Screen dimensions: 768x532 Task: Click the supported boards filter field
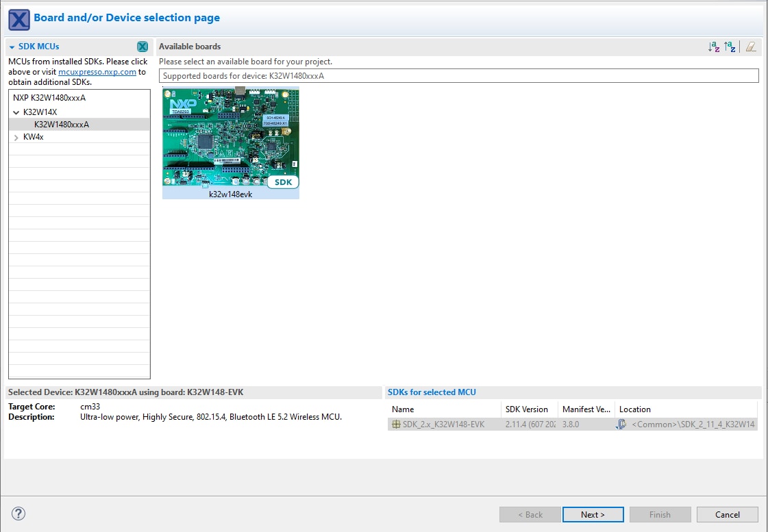458,76
